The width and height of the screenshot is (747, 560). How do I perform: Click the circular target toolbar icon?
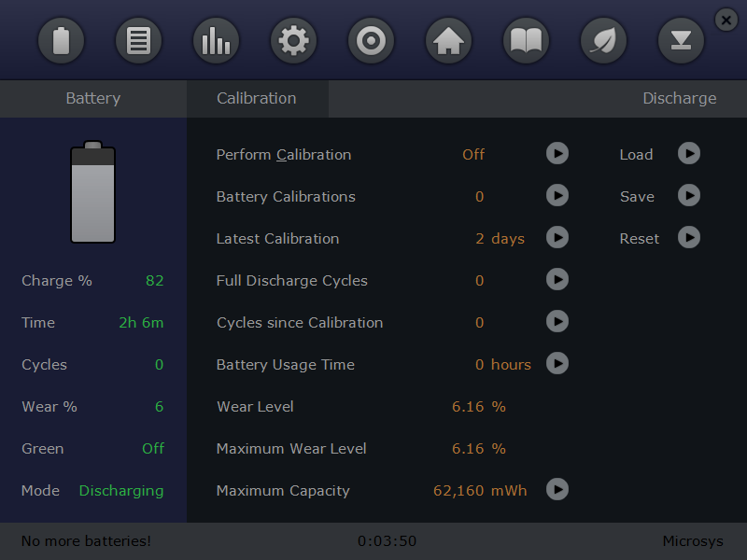coord(371,40)
